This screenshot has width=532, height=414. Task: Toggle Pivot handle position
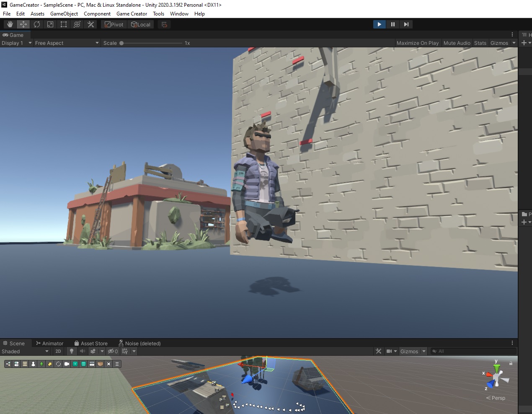coord(114,24)
